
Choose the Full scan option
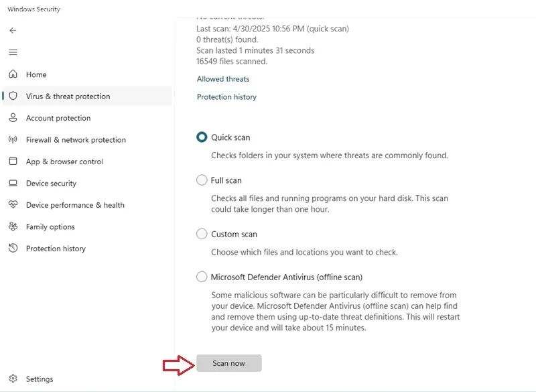click(x=202, y=180)
